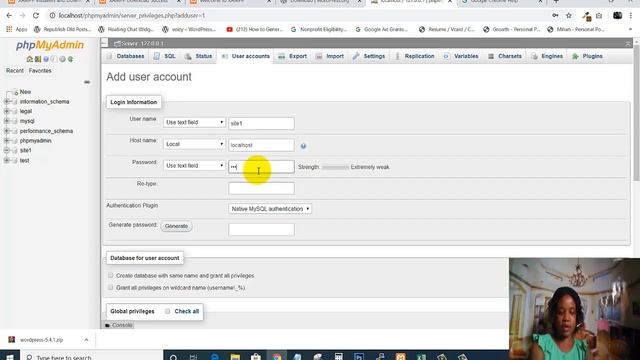Screen dimensions: 640x360
Task: Switch to SQL tab
Action: click(x=165, y=56)
